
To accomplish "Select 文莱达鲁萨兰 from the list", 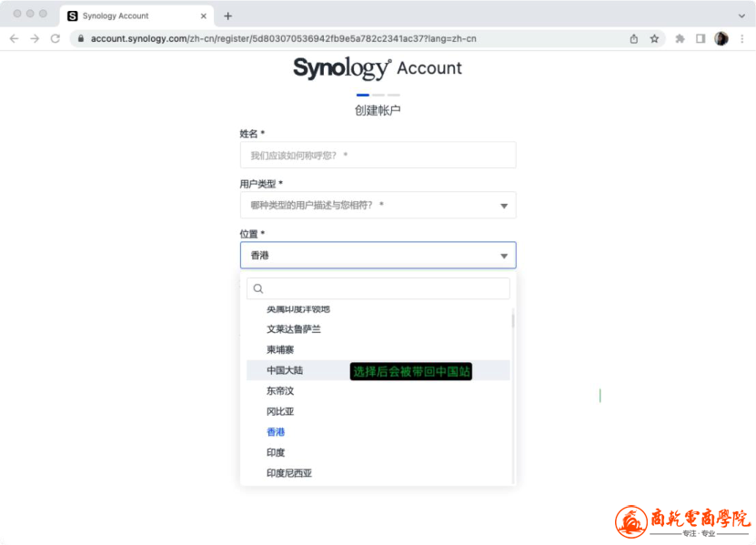I will click(378, 329).
